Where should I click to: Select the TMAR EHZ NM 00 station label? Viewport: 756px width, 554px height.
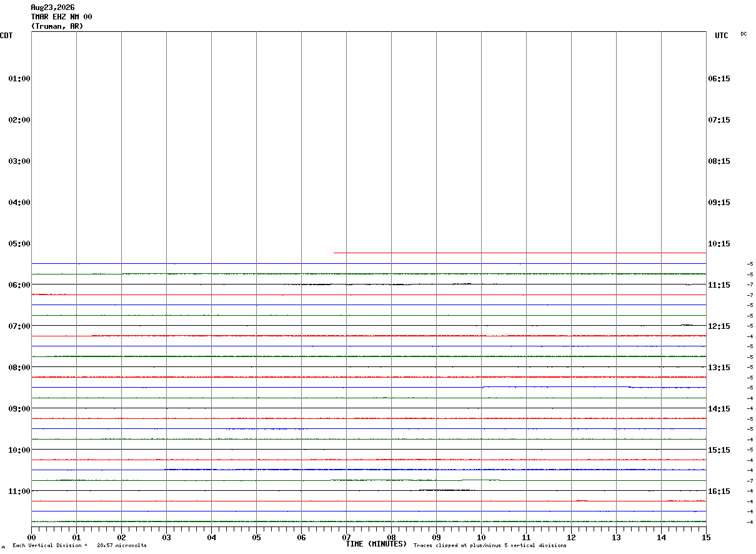(x=61, y=17)
